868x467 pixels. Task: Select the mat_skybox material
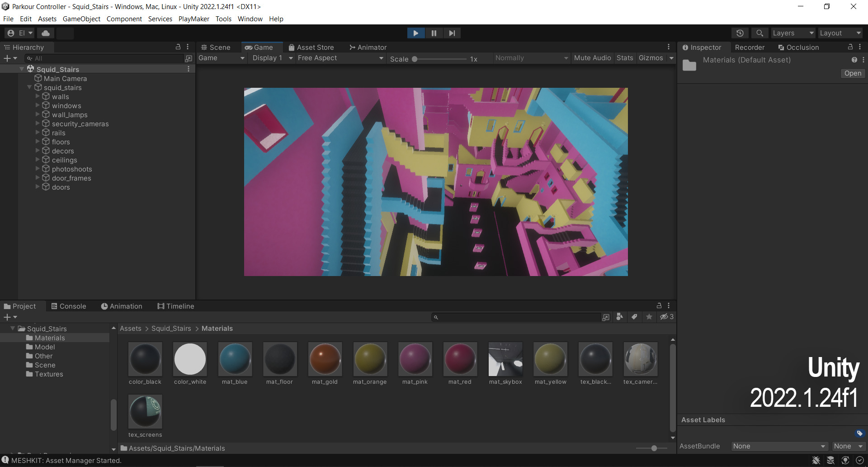tap(505, 363)
